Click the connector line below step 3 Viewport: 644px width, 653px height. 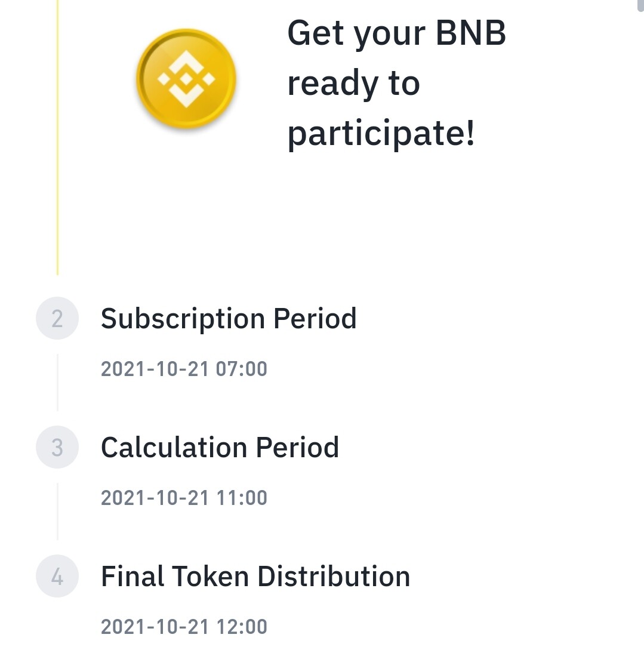click(57, 511)
